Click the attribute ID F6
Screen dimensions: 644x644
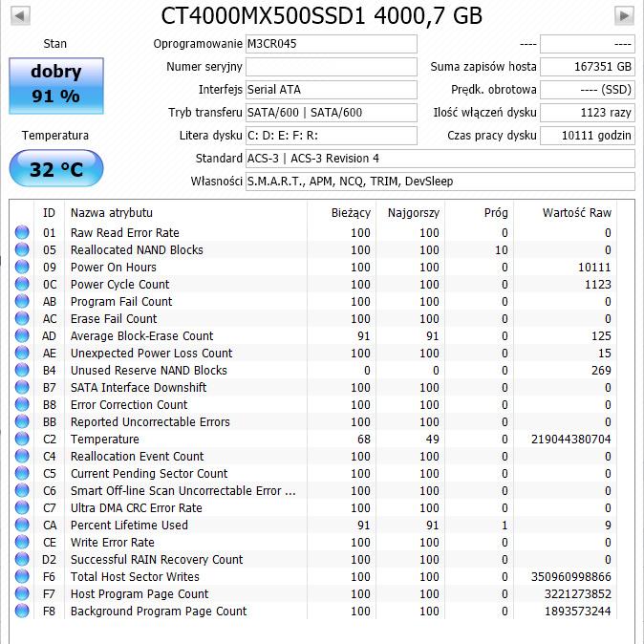click(x=49, y=577)
